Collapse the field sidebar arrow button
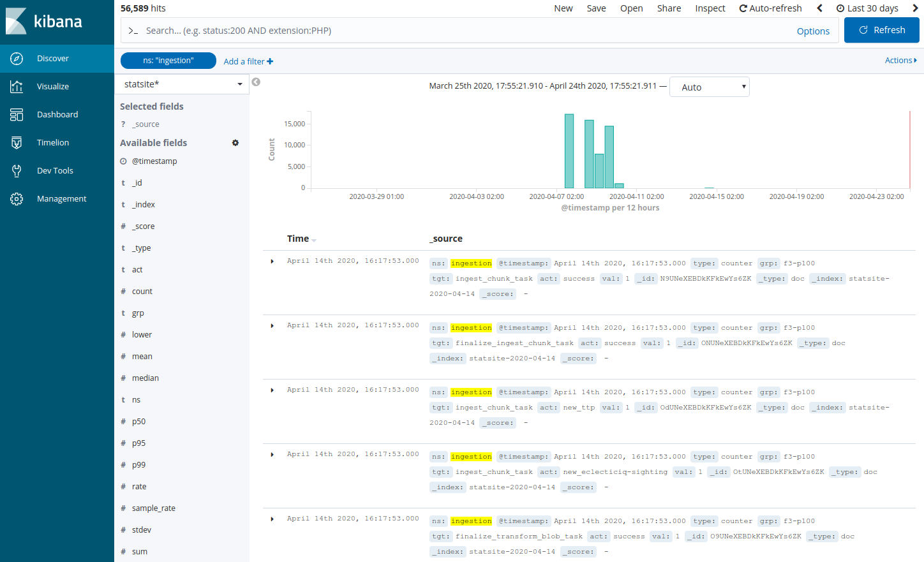The height and width of the screenshot is (562, 924). [x=256, y=82]
